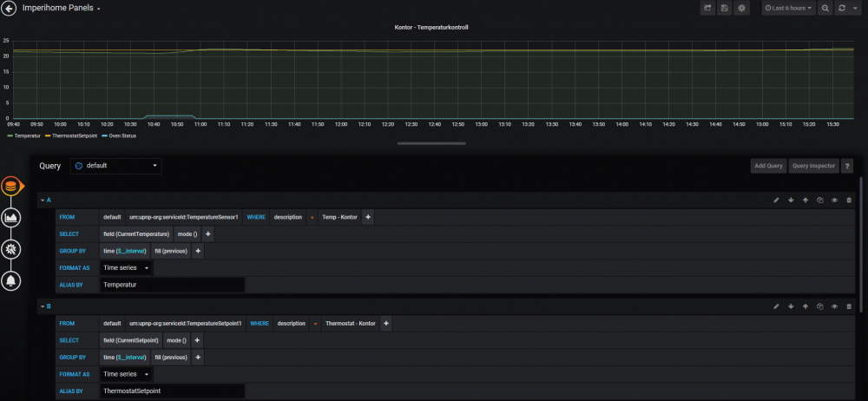Collapse query A section arrow
Screen dimensions: 868x401
pyautogui.click(x=41, y=200)
